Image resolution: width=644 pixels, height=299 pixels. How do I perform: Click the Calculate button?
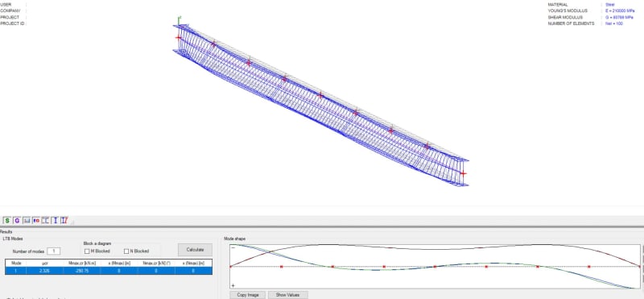195,250
